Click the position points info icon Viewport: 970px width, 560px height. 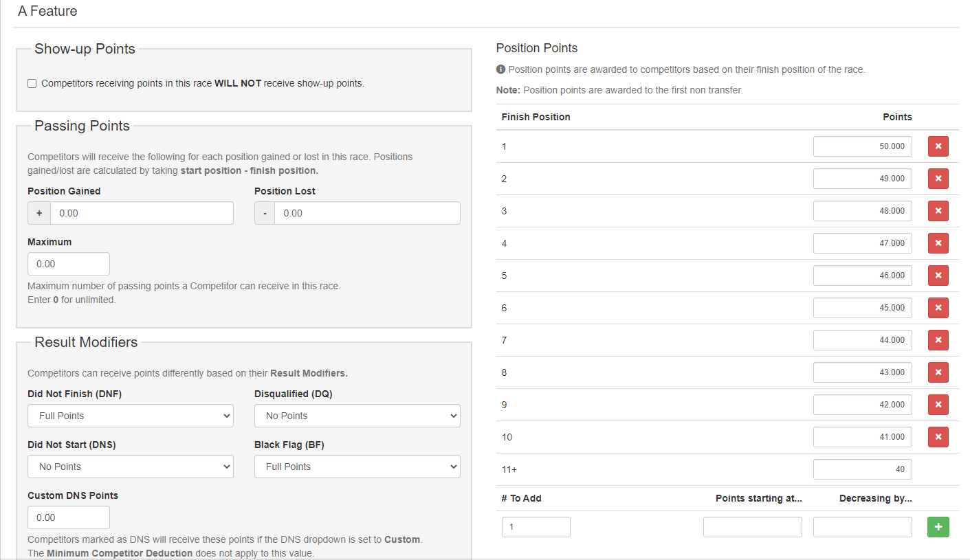tap(500, 69)
